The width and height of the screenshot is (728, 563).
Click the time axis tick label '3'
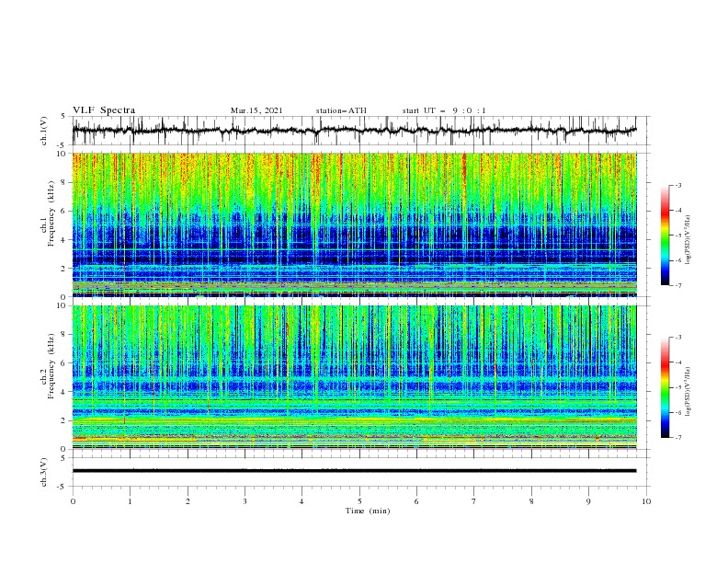click(x=245, y=501)
